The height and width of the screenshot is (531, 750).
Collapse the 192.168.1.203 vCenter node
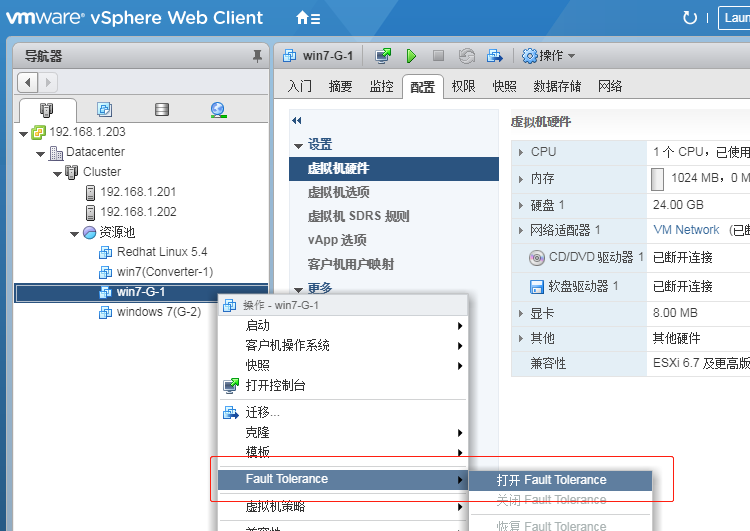(x=23, y=134)
